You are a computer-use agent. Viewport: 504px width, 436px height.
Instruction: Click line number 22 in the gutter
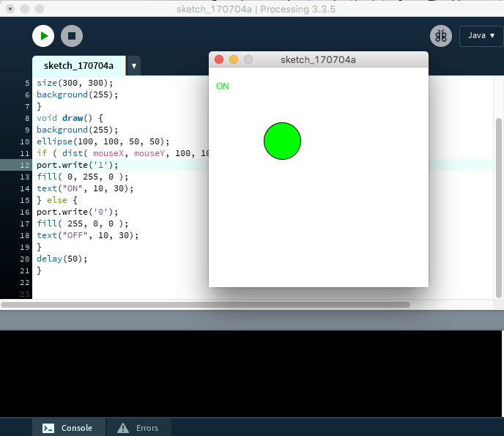25,283
